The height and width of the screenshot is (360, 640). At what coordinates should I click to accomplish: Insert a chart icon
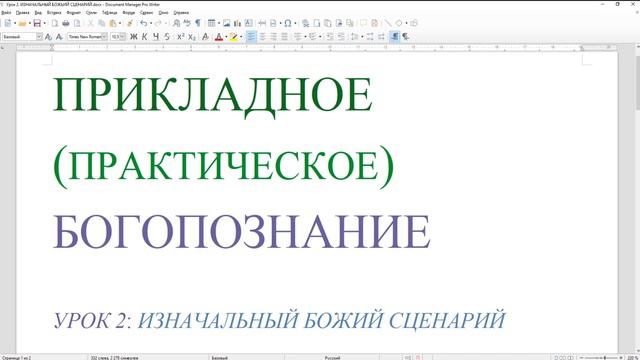[x=238, y=23]
